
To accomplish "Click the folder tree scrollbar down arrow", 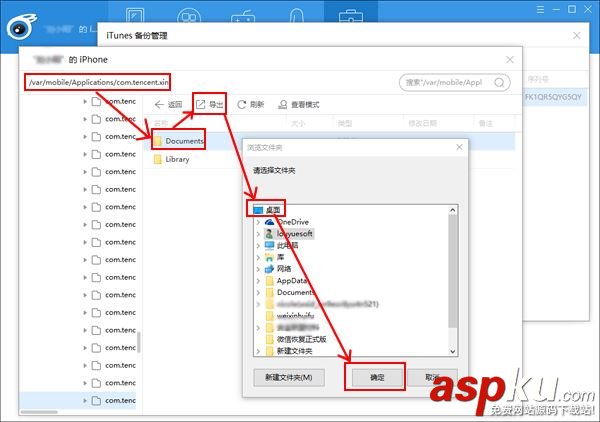I will (452, 351).
